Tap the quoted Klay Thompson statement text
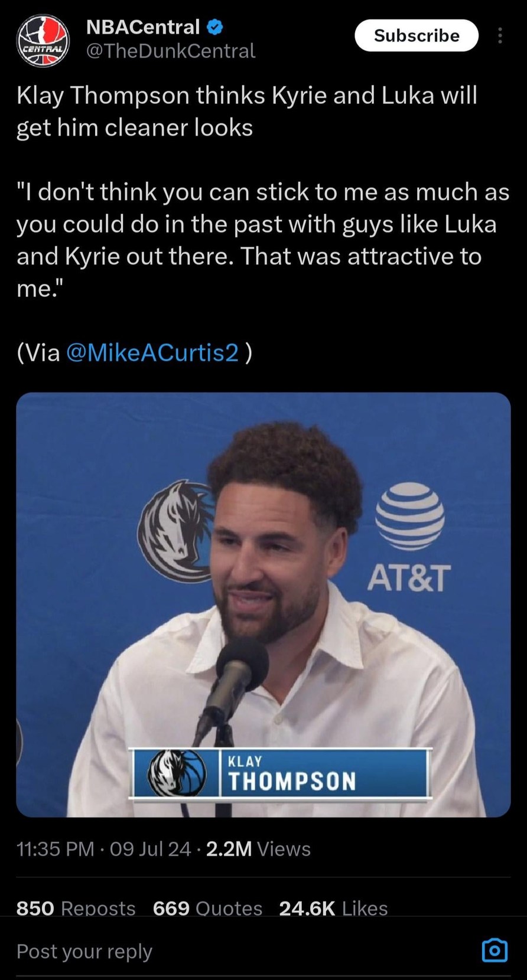Image resolution: width=527 pixels, height=980 pixels. (262, 240)
